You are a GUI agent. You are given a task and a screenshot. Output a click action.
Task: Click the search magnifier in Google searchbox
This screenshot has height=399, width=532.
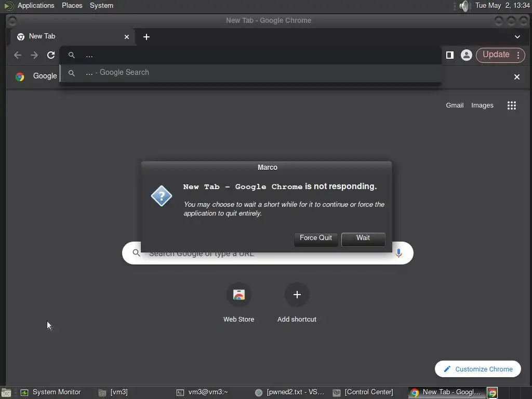136,253
